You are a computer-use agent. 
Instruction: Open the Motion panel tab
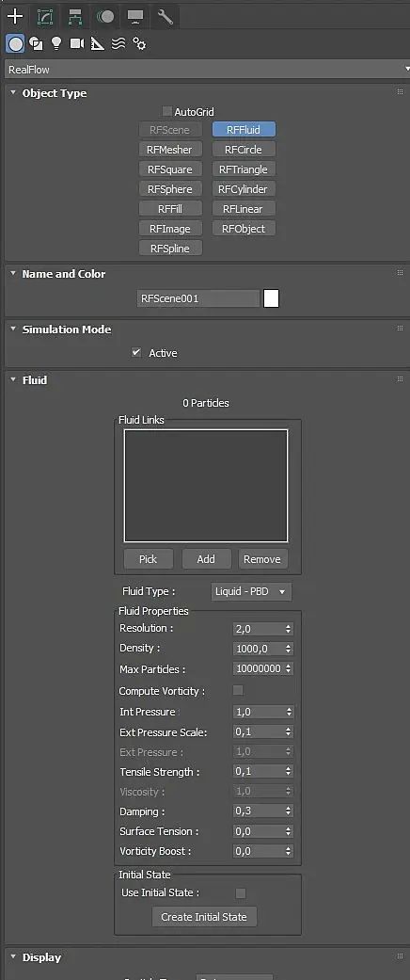[x=105, y=17]
